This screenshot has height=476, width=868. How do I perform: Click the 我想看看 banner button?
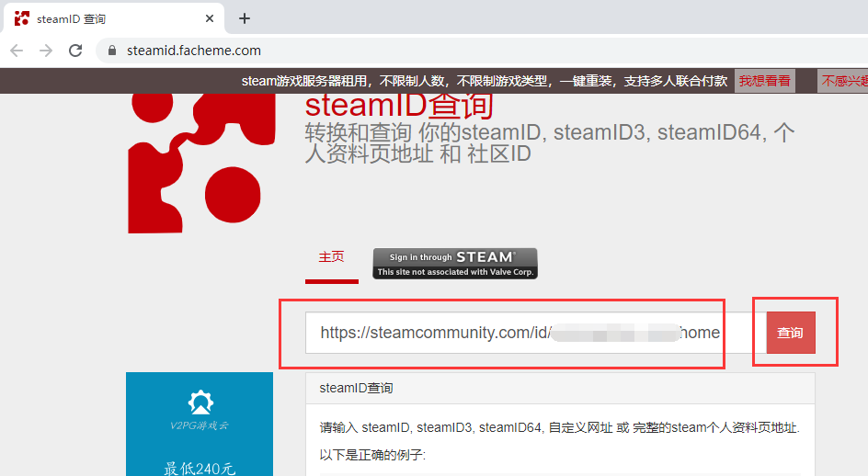tap(764, 81)
